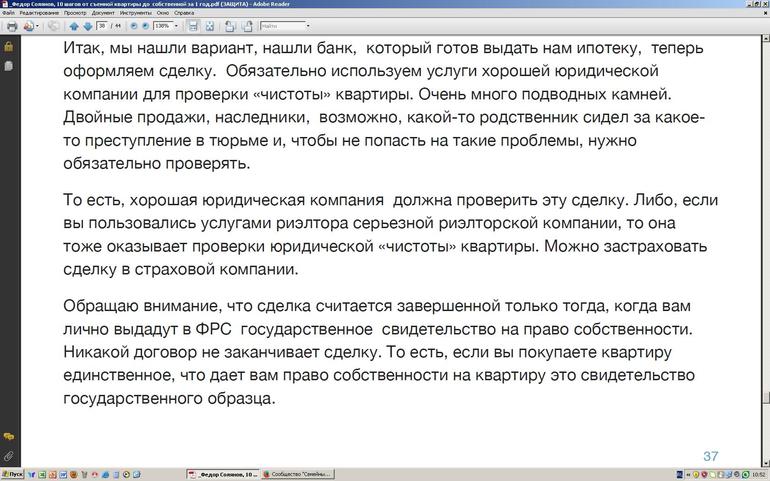
Task: Open Pages thumbnails panel in sidebar
Action: (x=8, y=66)
